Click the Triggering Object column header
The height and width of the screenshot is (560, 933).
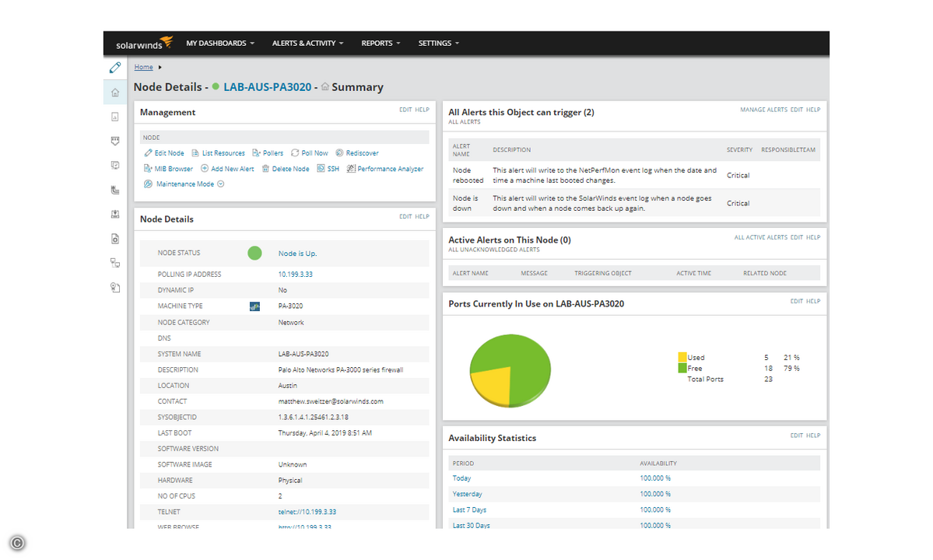[x=603, y=274]
